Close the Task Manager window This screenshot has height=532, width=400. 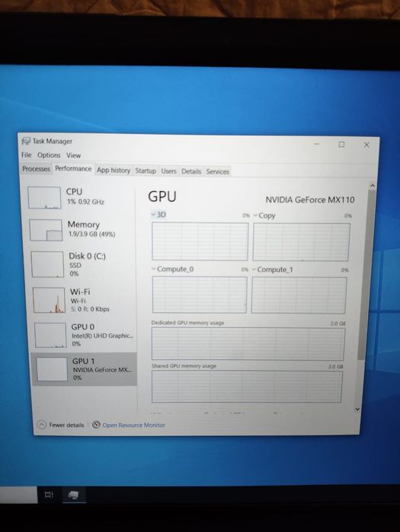coord(366,145)
